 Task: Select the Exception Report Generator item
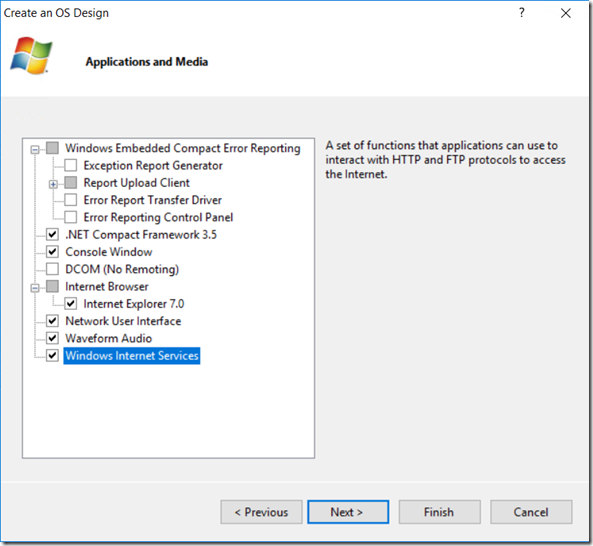(x=153, y=166)
